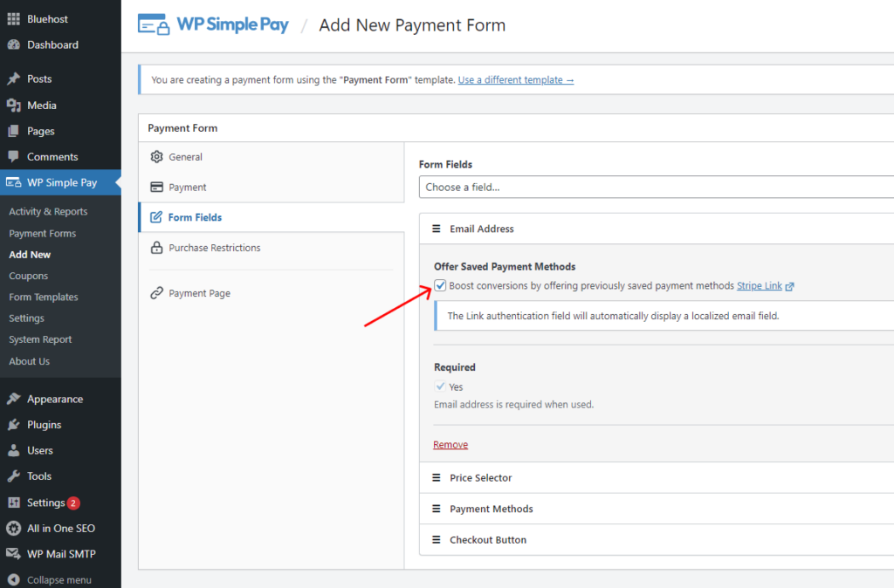This screenshot has width=894, height=588.
Task: Toggle the Required Yes checkbox
Action: (x=441, y=386)
